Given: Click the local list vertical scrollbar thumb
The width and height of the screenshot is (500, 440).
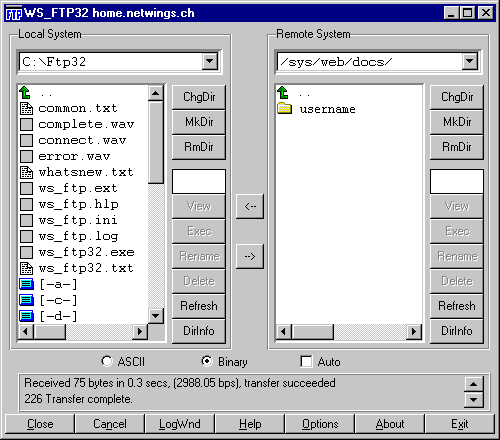Looking at the screenshot, I should 156,143.
